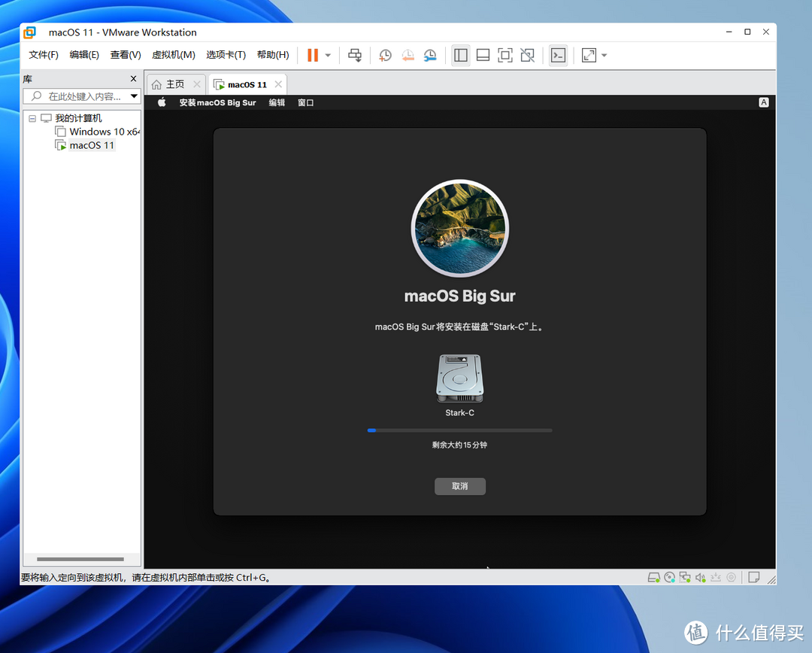Toggle the thumbnail bar view
Image resolution: width=812 pixels, height=653 pixels.
pos(483,56)
